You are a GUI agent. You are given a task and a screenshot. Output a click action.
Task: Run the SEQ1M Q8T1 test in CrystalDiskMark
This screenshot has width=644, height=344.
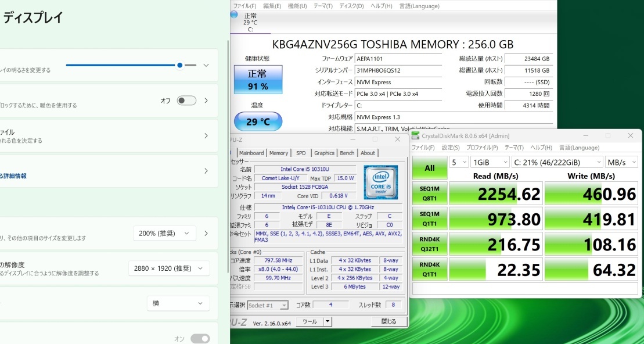pos(429,193)
